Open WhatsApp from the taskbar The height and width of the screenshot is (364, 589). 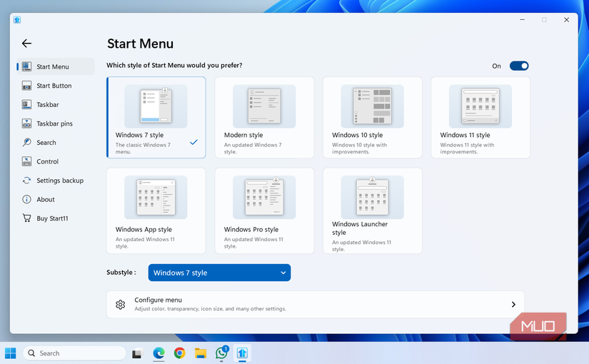click(x=221, y=353)
